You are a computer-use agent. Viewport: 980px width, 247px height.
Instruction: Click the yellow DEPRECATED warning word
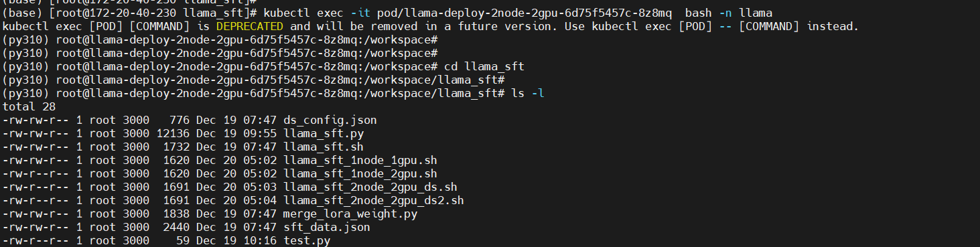(250, 27)
